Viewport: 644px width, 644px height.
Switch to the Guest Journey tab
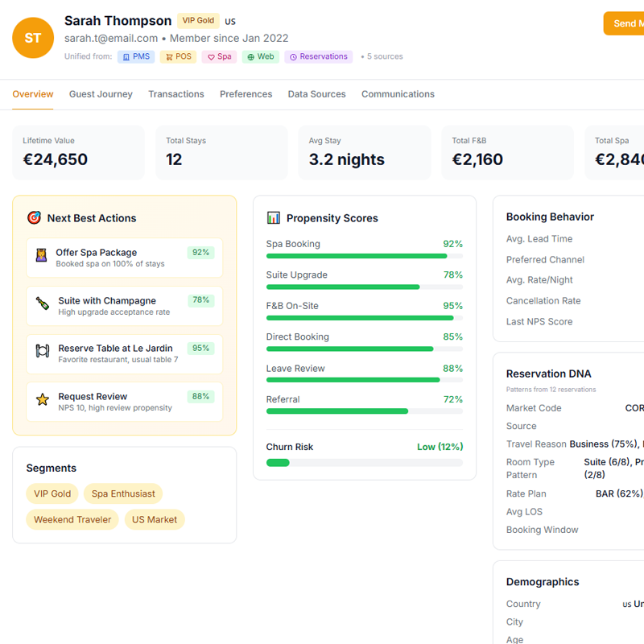point(101,94)
